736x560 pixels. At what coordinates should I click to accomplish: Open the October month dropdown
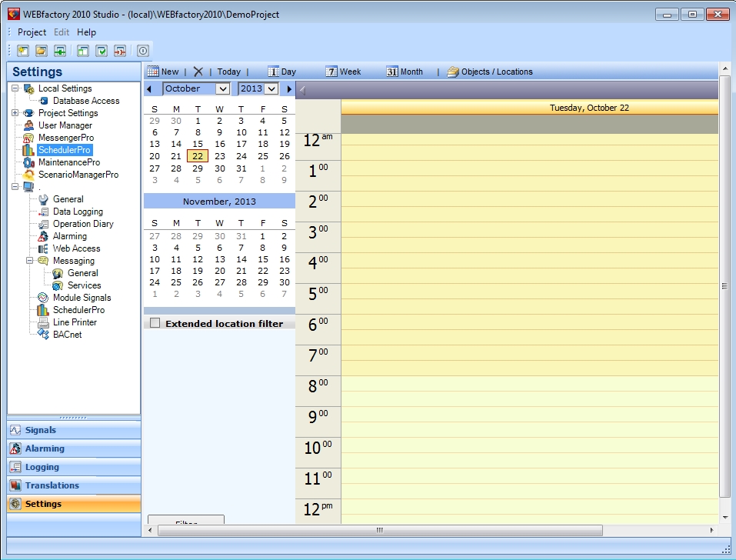click(x=222, y=89)
